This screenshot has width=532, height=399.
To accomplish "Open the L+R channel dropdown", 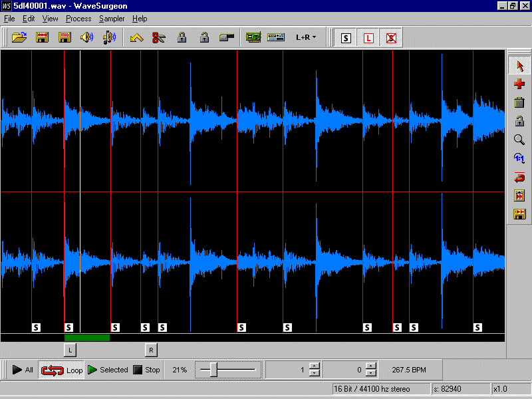I will [x=306, y=37].
